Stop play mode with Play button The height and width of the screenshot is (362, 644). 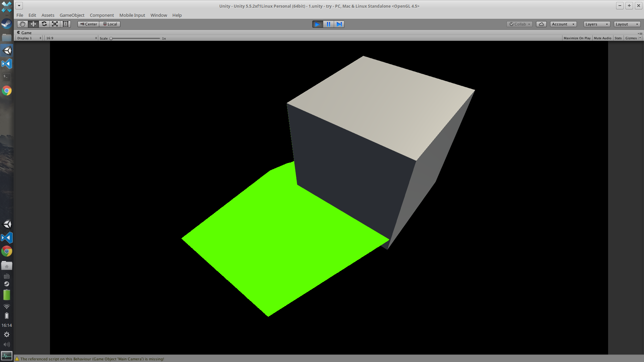[317, 24]
